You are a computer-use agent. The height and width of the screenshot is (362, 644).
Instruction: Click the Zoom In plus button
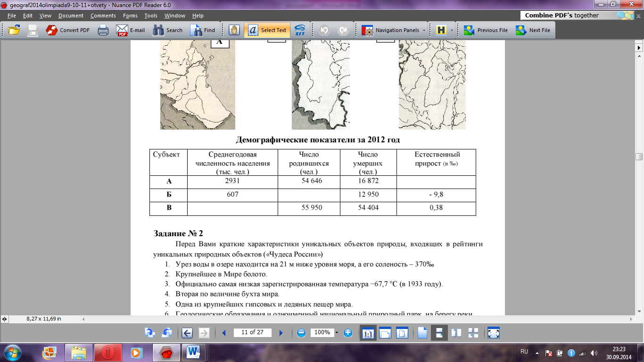(348, 333)
